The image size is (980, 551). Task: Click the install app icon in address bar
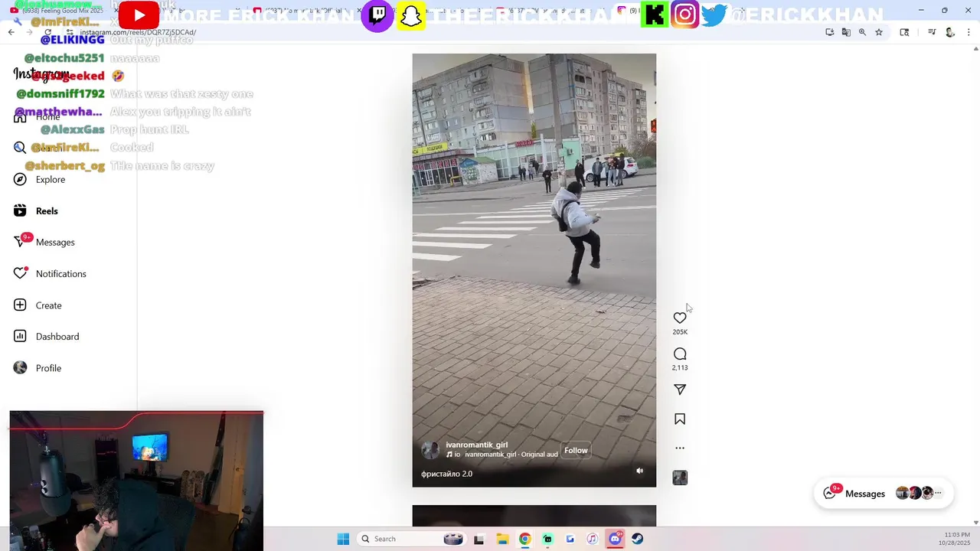(830, 32)
